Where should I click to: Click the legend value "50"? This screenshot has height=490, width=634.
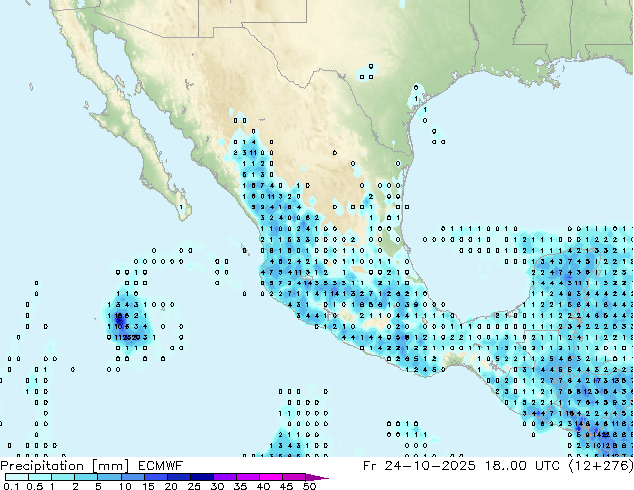coord(309,486)
